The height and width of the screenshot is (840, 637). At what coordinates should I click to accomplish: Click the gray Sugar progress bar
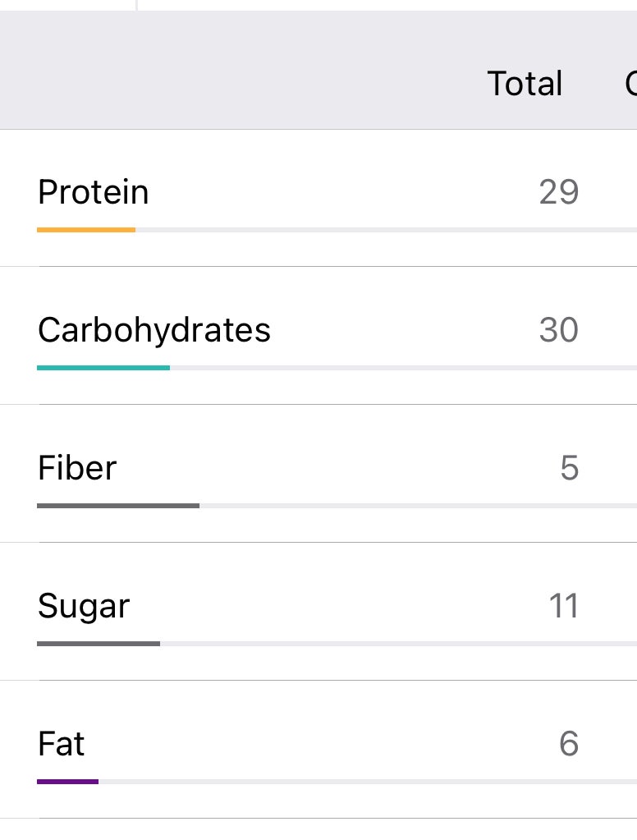[x=99, y=644]
